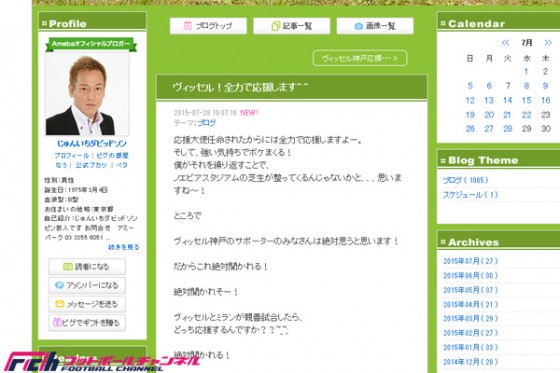The image size is (560, 373).
Task: Open archive 2015年06月 (30)
Action: pyautogui.click(x=470, y=275)
